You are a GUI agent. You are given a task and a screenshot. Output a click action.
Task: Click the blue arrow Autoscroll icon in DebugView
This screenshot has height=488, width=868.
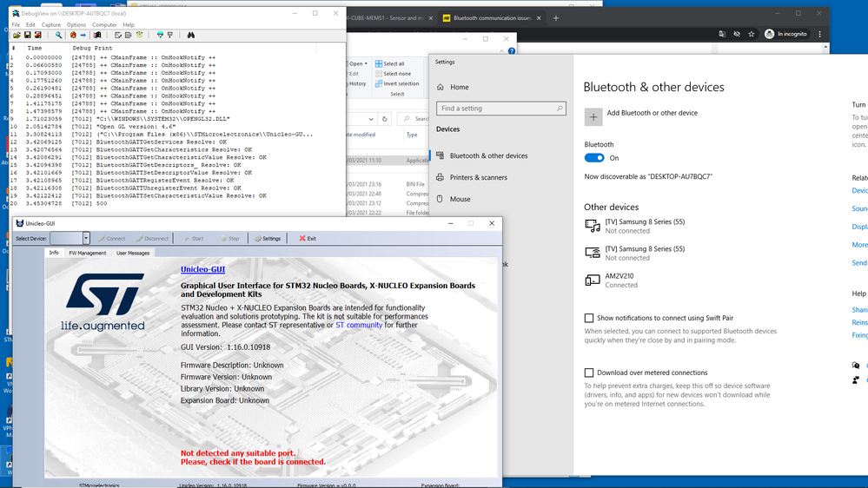click(x=83, y=35)
